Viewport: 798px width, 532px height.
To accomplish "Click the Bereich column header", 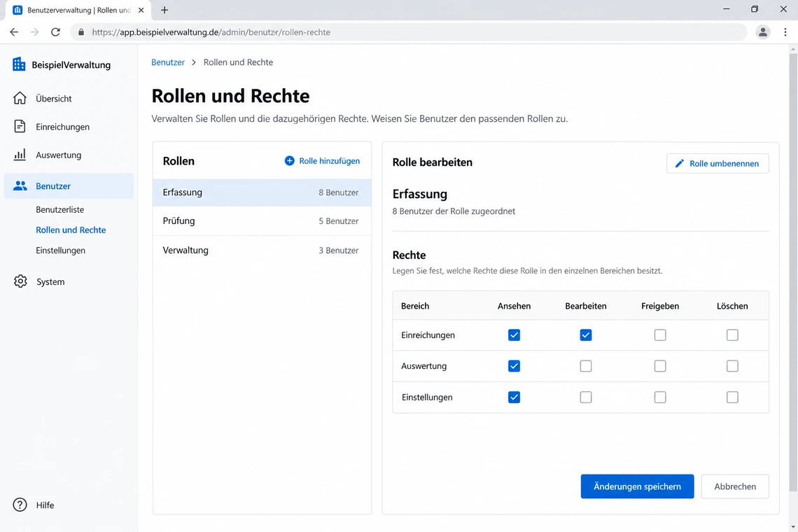I will coord(415,306).
